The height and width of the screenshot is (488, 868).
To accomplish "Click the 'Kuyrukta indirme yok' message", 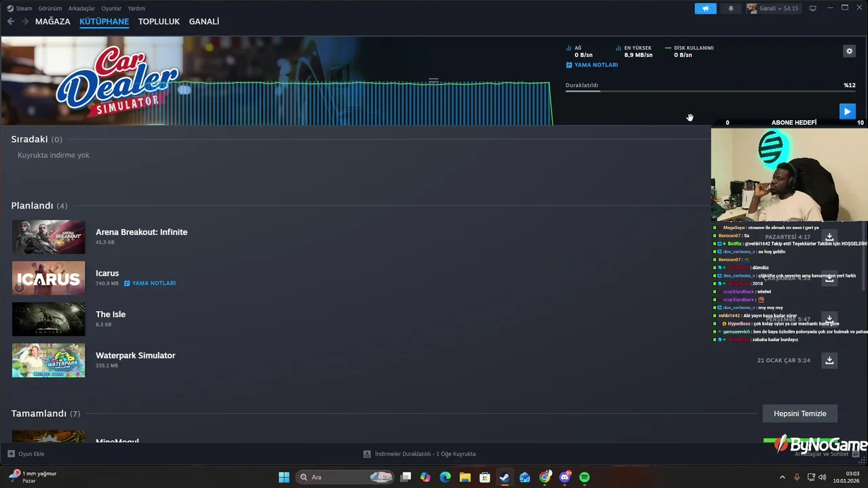I will (54, 155).
